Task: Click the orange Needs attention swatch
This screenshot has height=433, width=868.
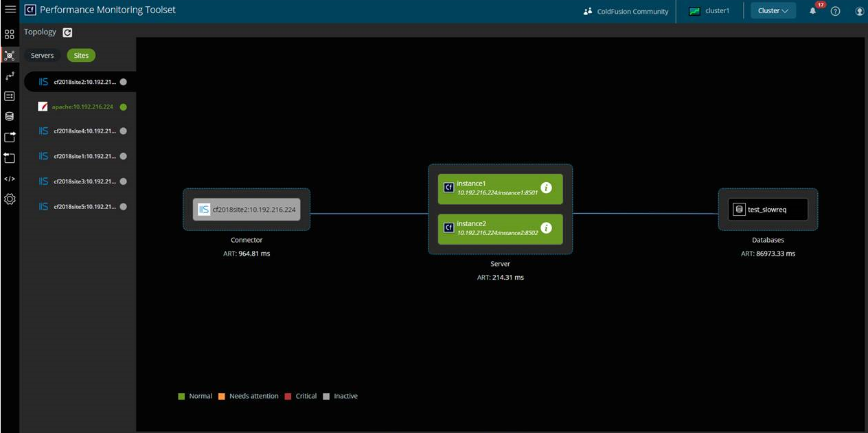Action: coord(222,397)
